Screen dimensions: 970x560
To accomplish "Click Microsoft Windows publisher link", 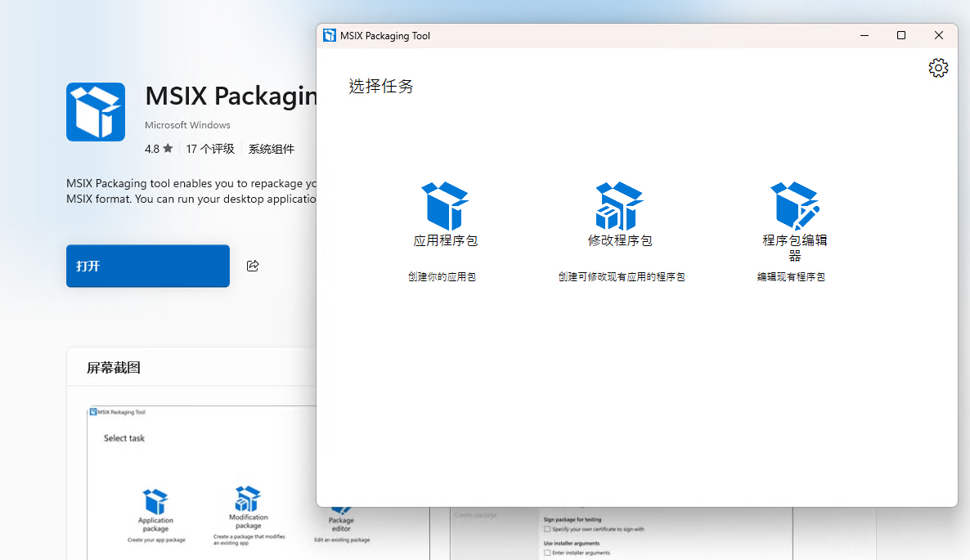I will [187, 125].
